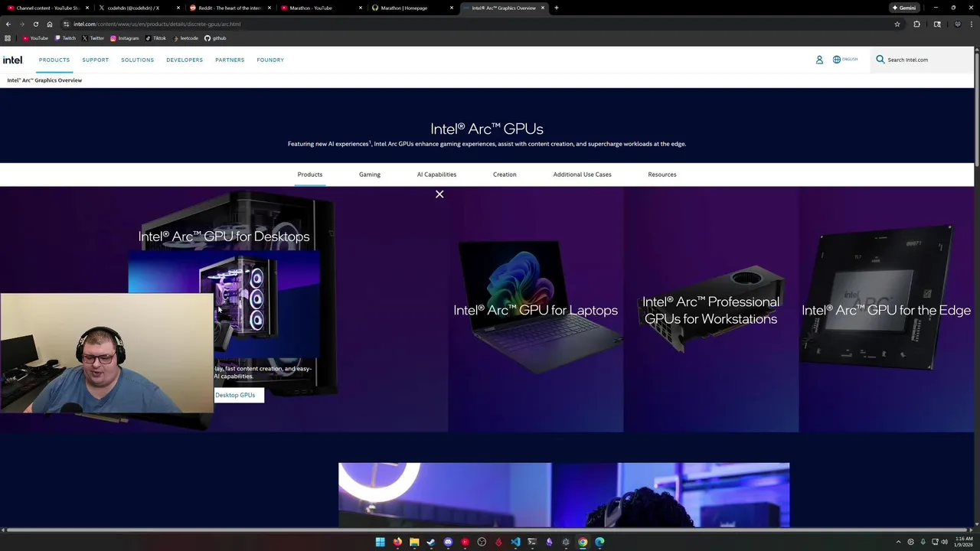This screenshot has height=551, width=980.
Task: Open Discord from the taskbar
Action: (448, 542)
